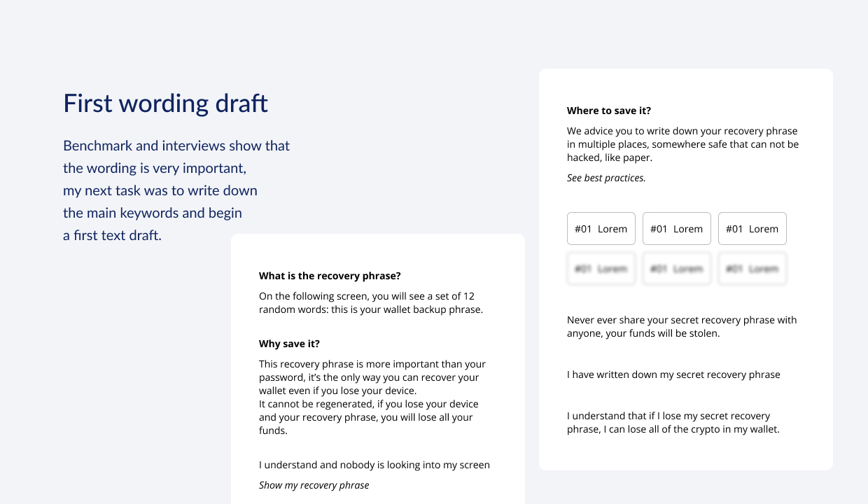
Task: Click the 'Never ever share' warning text
Action: [x=682, y=326]
